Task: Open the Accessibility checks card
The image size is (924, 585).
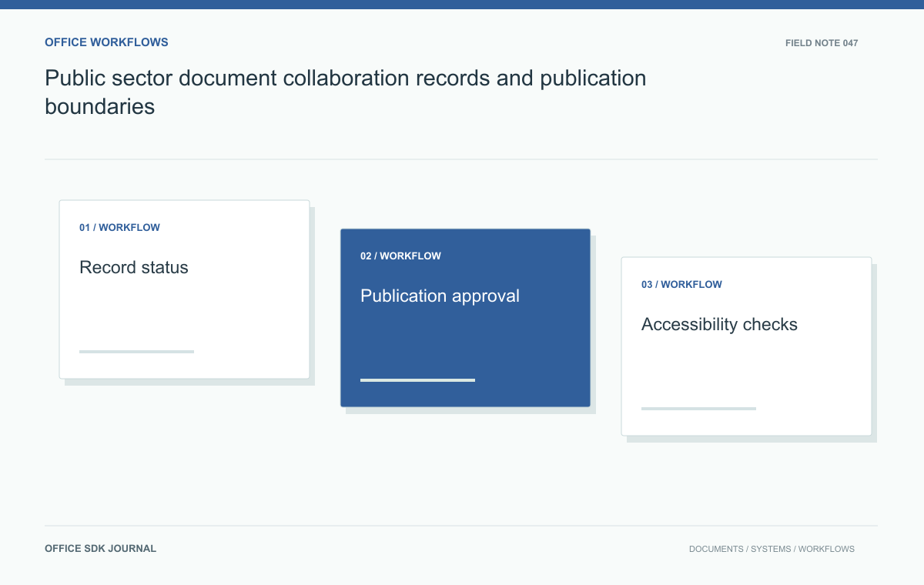Action: (747, 346)
